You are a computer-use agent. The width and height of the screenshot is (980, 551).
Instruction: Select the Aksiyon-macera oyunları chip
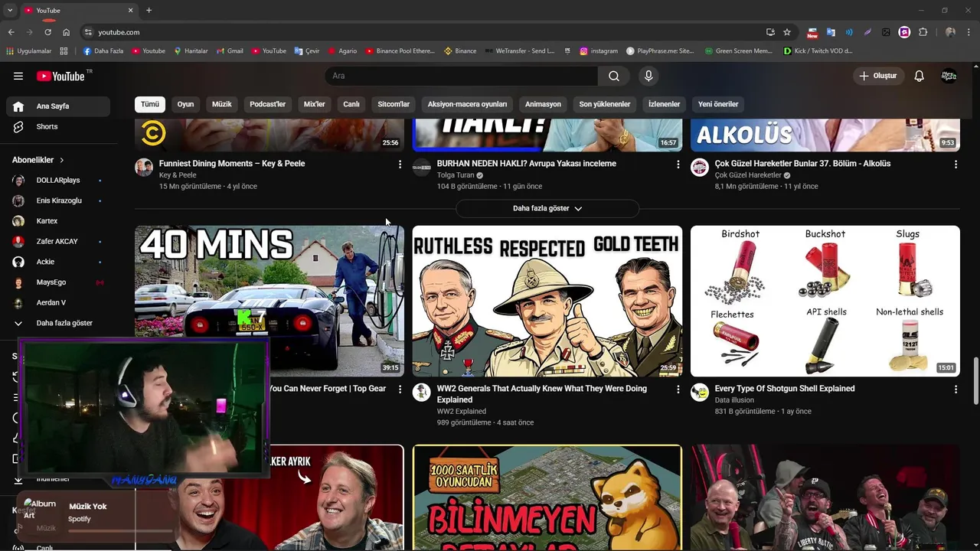point(467,104)
